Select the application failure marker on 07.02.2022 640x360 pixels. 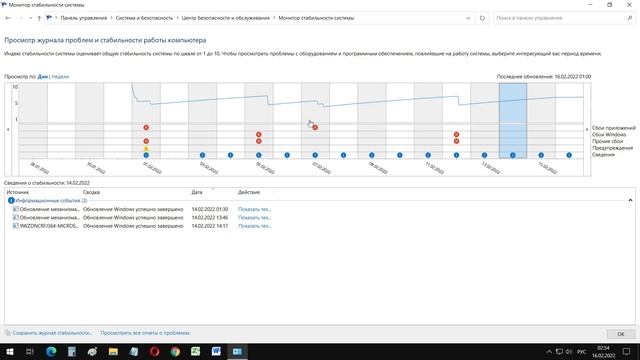click(x=315, y=128)
